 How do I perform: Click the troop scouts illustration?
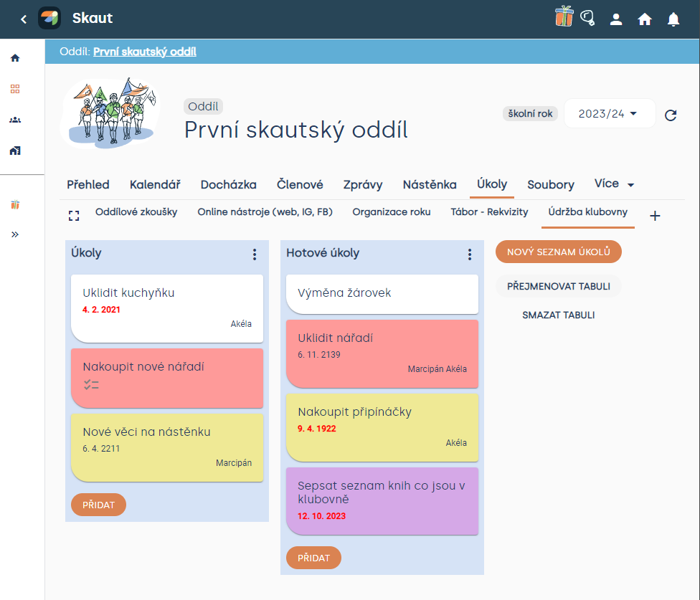pos(110,113)
